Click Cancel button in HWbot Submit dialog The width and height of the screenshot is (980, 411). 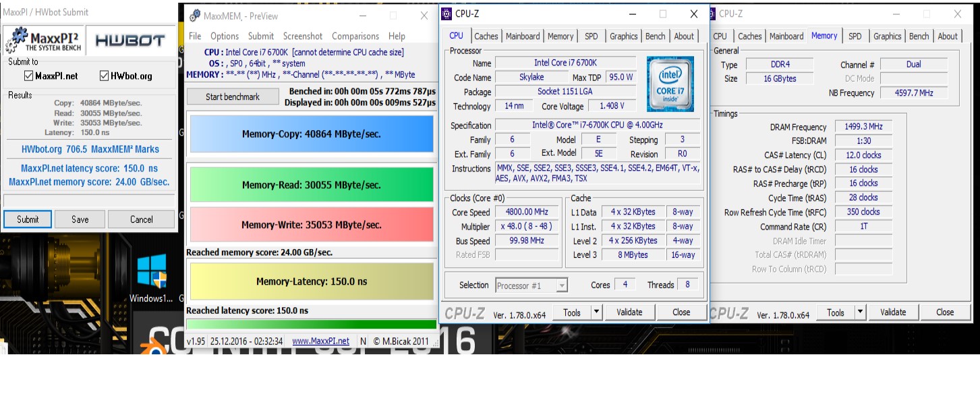pyautogui.click(x=142, y=219)
